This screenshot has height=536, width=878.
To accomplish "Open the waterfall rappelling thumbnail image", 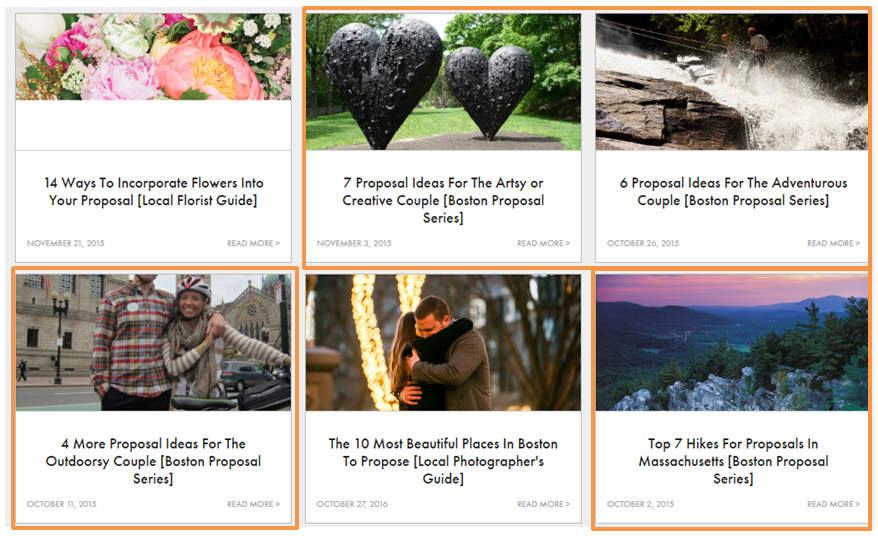I will click(731, 82).
